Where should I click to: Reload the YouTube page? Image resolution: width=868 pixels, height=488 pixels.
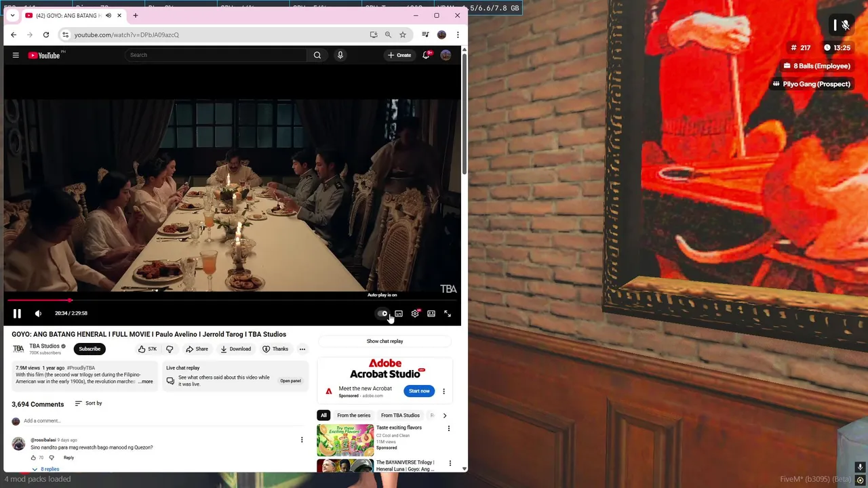click(46, 35)
